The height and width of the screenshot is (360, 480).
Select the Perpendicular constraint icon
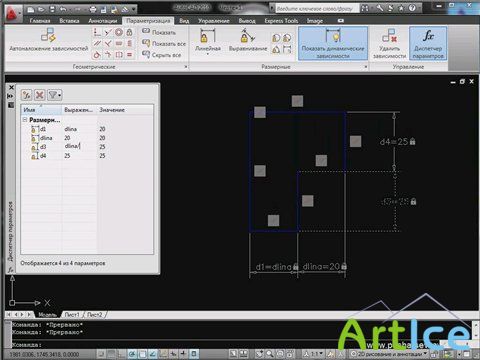(108, 43)
